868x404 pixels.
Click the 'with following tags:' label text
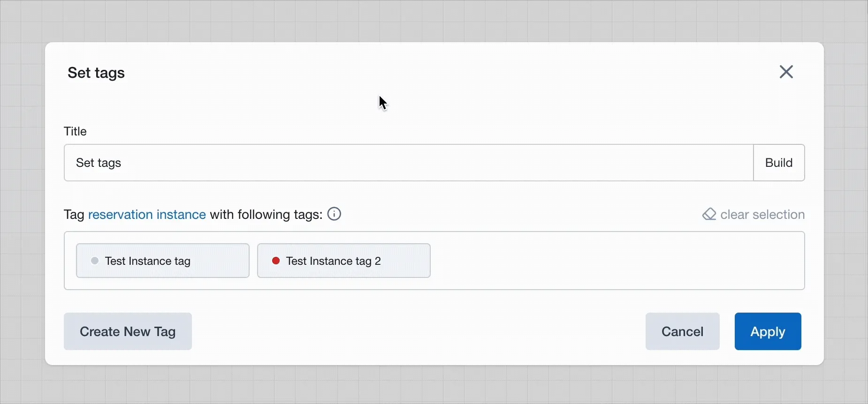coord(266,215)
